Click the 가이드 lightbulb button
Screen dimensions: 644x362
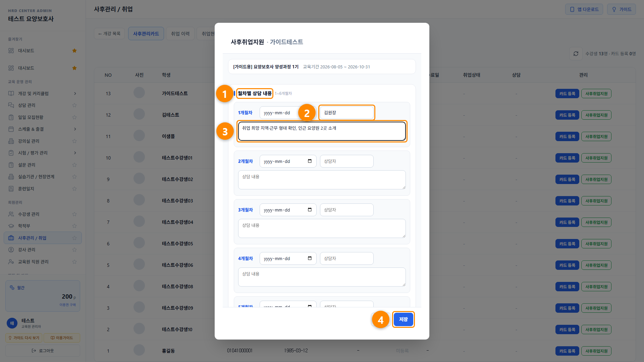point(621,9)
